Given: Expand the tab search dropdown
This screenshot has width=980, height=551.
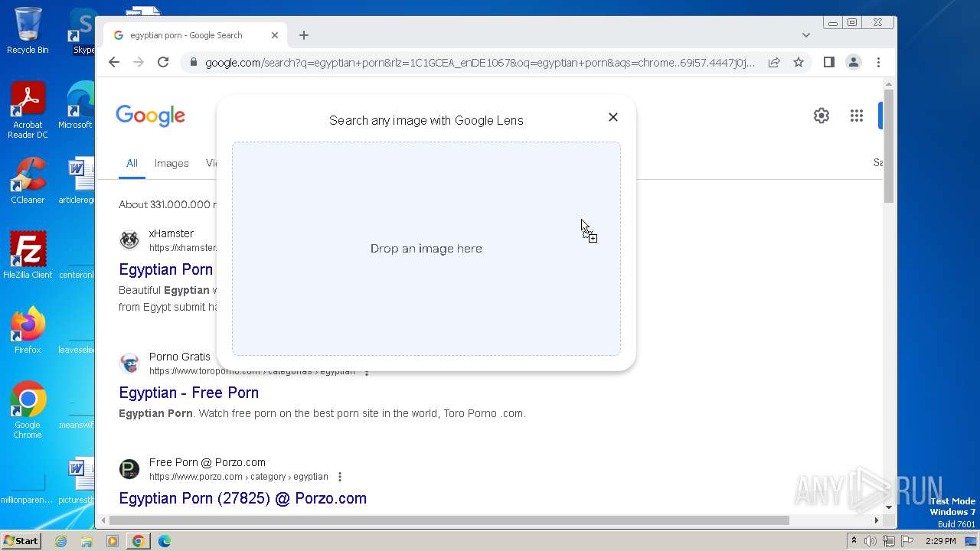Looking at the screenshot, I should (806, 35).
